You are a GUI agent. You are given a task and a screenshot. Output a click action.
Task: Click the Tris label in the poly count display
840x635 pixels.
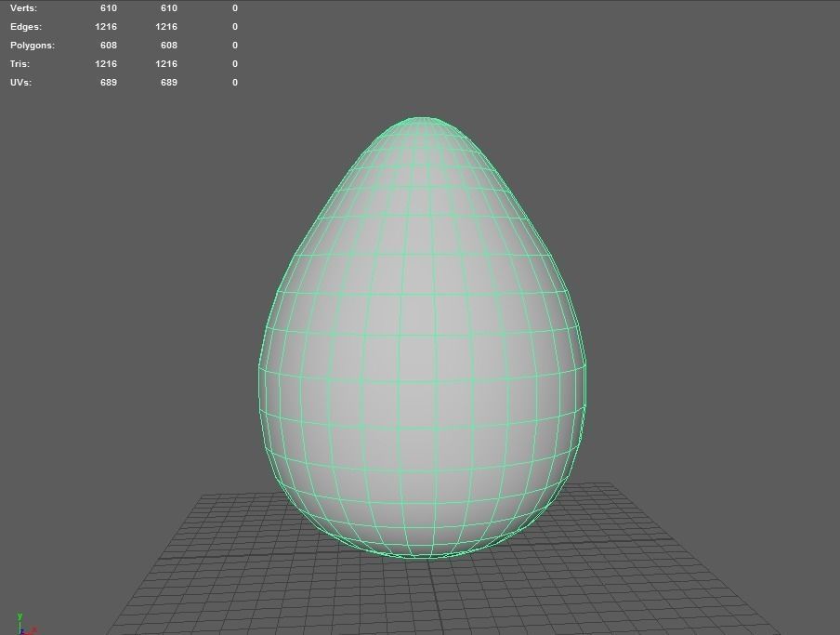[x=20, y=64]
